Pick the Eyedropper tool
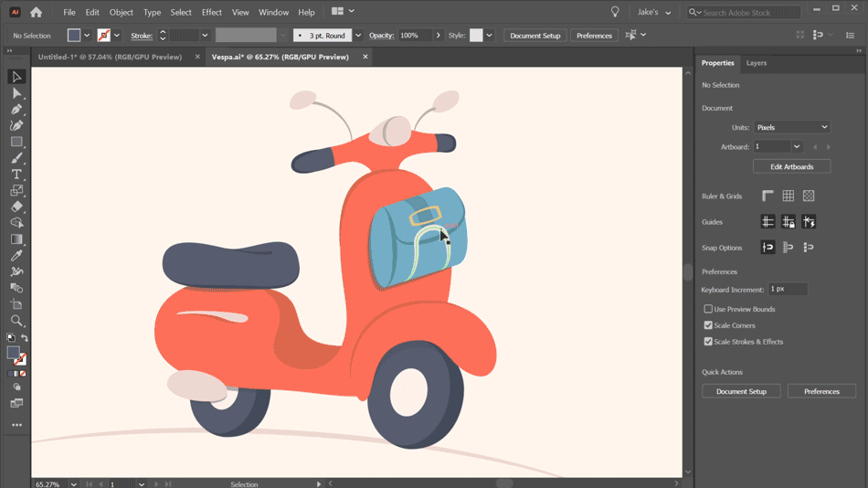Image resolution: width=868 pixels, height=488 pixels. coord(16,255)
